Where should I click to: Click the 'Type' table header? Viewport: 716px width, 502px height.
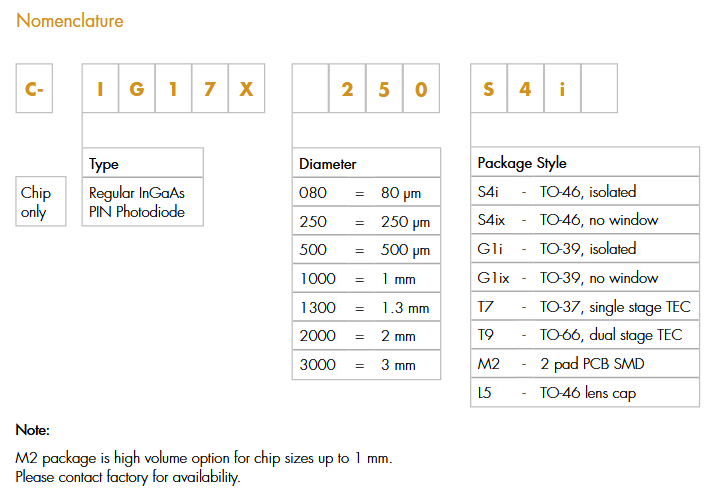tap(142, 164)
